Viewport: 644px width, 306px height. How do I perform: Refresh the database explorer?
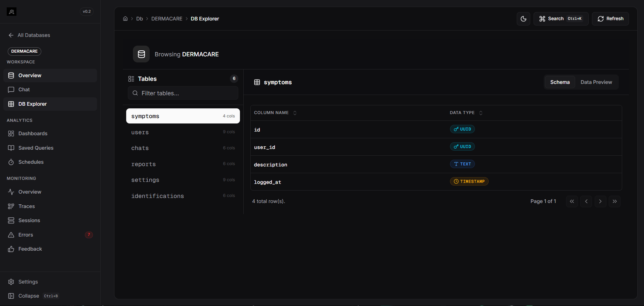click(x=610, y=19)
